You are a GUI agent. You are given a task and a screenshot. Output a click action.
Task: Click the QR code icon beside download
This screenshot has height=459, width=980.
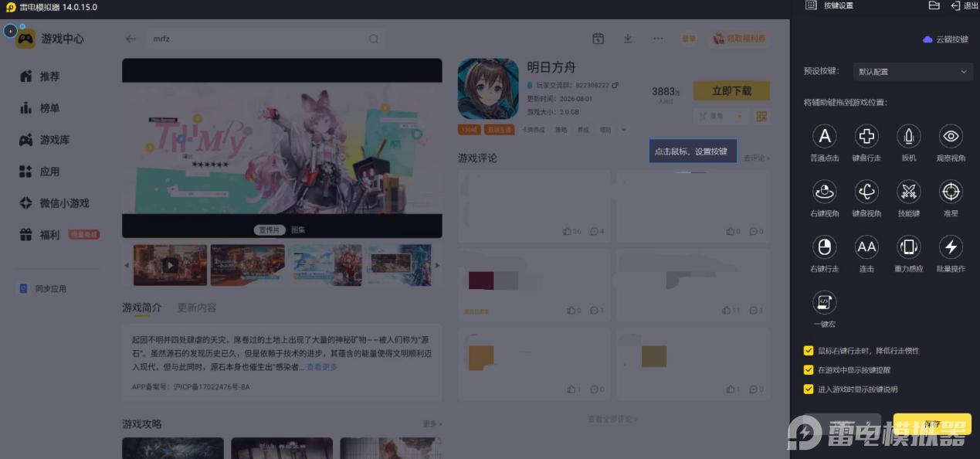coord(762,116)
